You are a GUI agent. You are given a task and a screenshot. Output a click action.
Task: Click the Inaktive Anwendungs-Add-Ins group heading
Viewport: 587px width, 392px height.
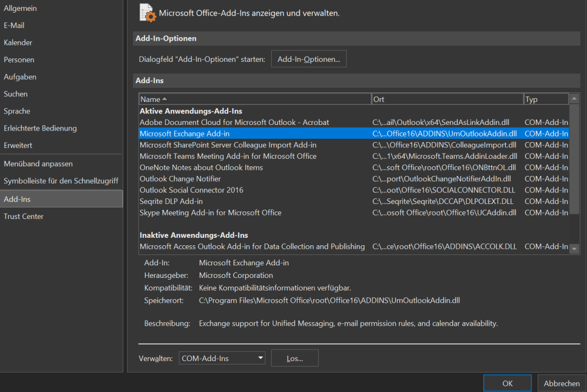(194, 235)
